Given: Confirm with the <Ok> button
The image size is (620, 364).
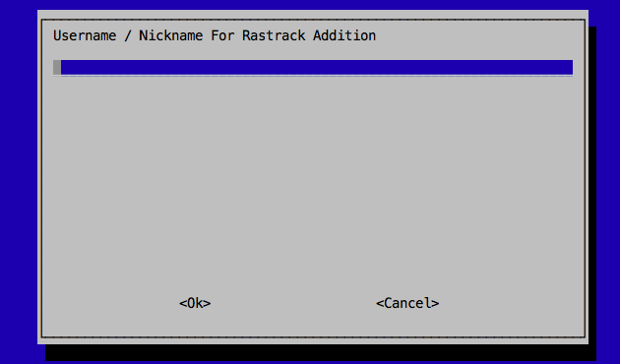Looking at the screenshot, I should coord(195,303).
